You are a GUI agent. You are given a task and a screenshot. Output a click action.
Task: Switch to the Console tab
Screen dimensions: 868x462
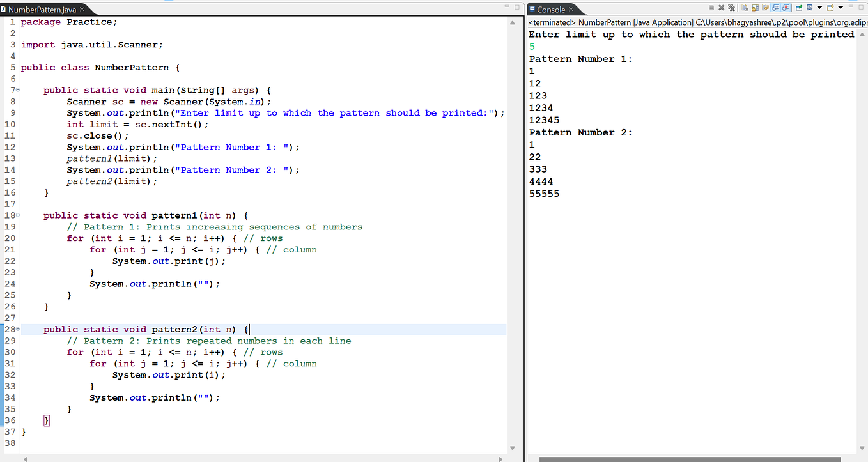[x=550, y=10]
